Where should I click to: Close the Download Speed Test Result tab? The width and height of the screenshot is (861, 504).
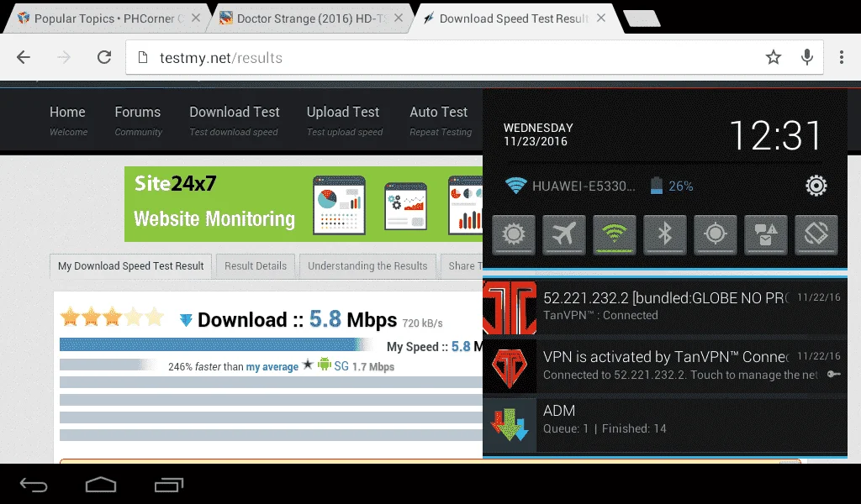[x=601, y=18]
